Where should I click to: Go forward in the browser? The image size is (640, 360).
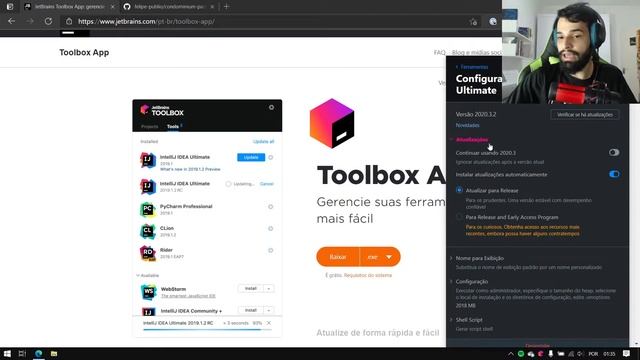(x=30, y=21)
